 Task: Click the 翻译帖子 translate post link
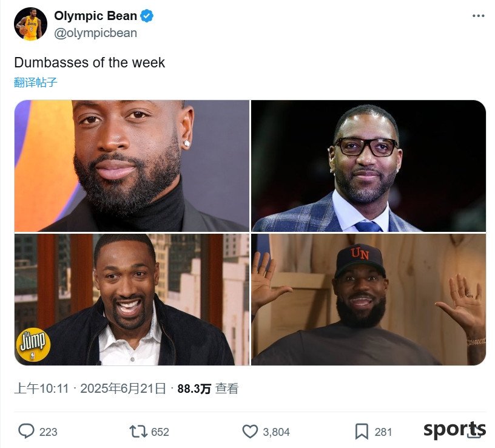(x=36, y=82)
